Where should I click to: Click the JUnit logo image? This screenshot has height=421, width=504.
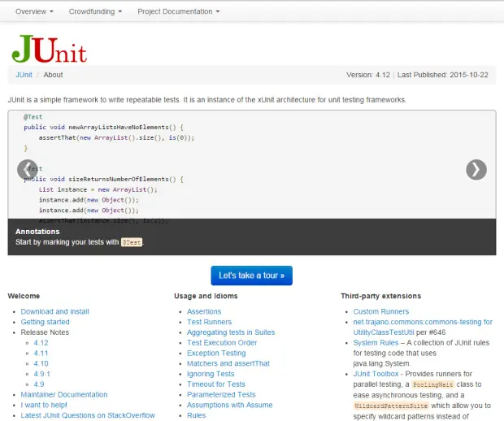(49, 49)
